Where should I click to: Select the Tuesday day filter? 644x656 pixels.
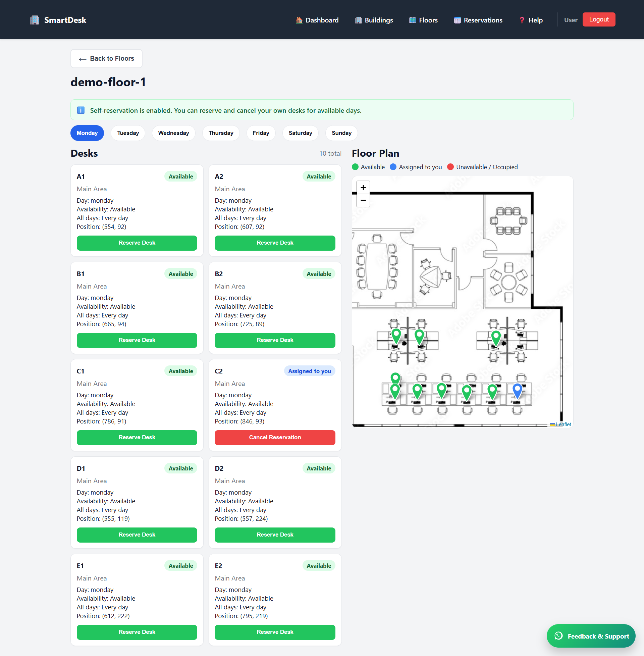pos(128,133)
